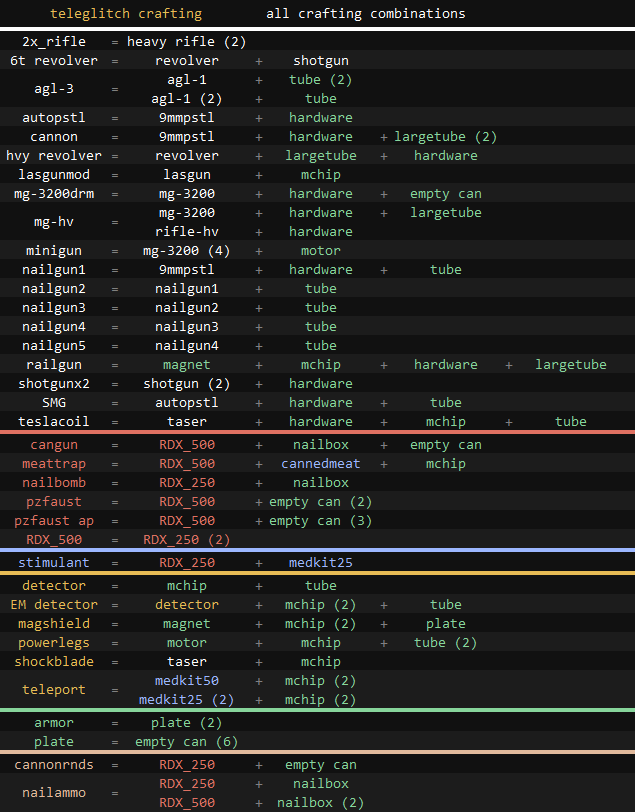635x812 pixels.
Task: Select the "lasgunmod" recipe name
Action: pos(54,175)
